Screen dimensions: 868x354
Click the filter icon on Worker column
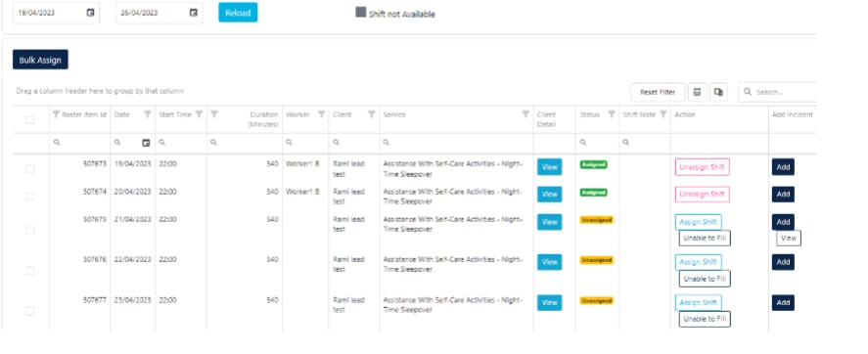click(x=321, y=114)
